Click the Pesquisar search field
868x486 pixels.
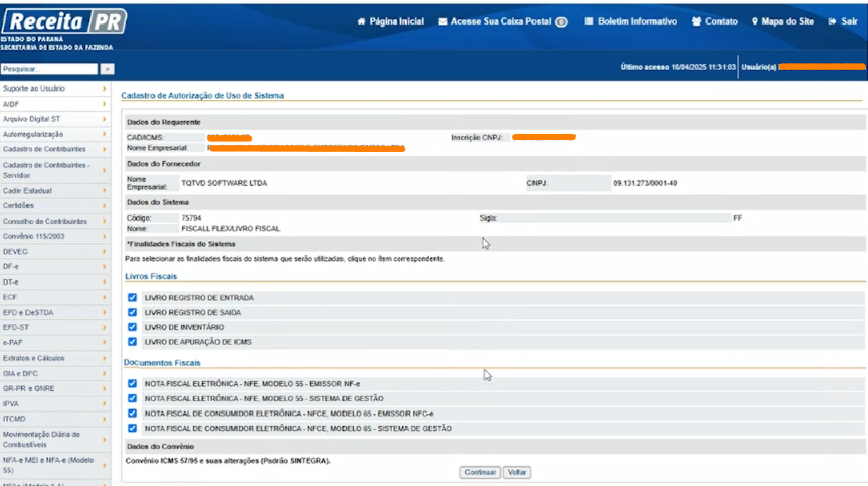(49, 69)
